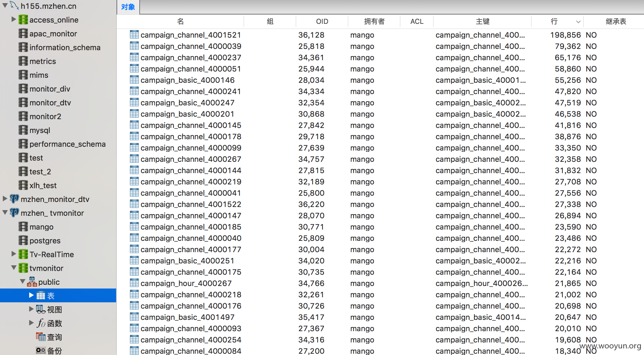This screenshot has height=355, width=644.
Task: Select table campaign_channel_4000093
Action: point(191,328)
